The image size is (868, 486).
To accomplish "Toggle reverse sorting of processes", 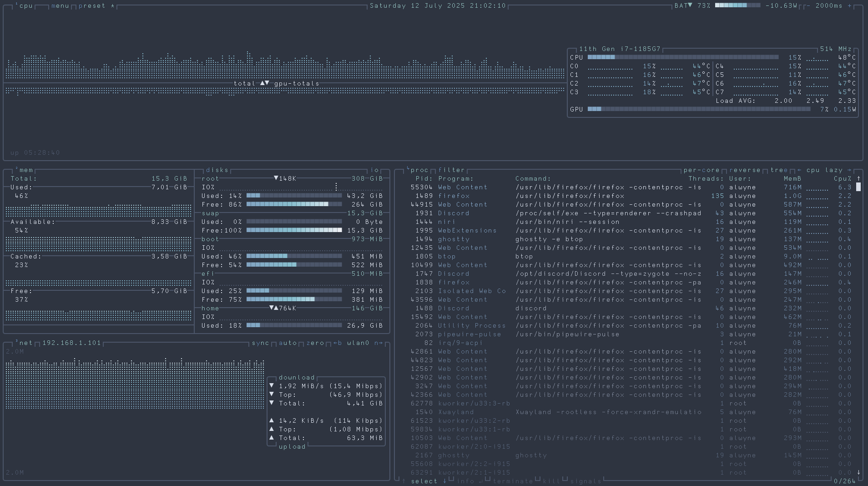I will (x=745, y=170).
